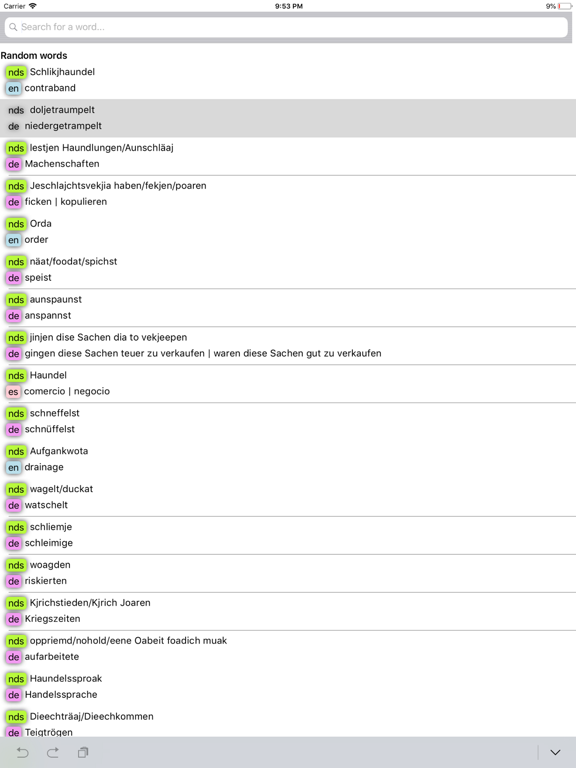Tap the pink es badge beside comercio
The width and height of the screenshot is (576, 768).
[13, 391]
